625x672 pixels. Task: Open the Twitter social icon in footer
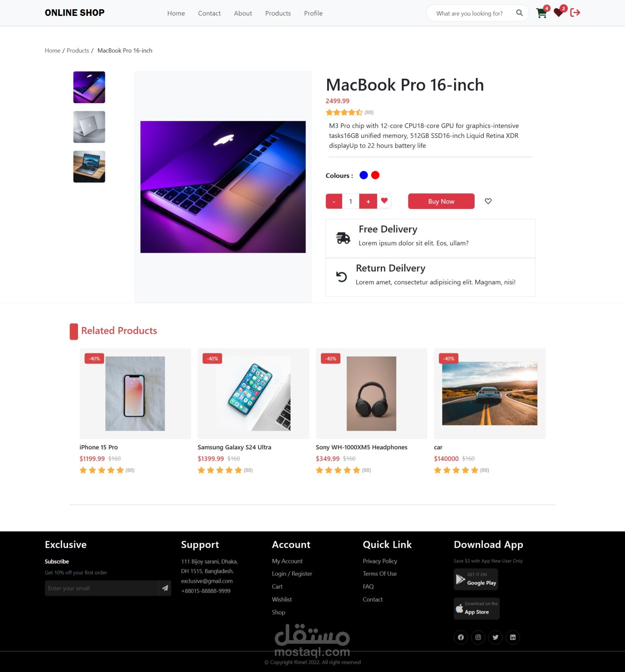click(495, 637)
